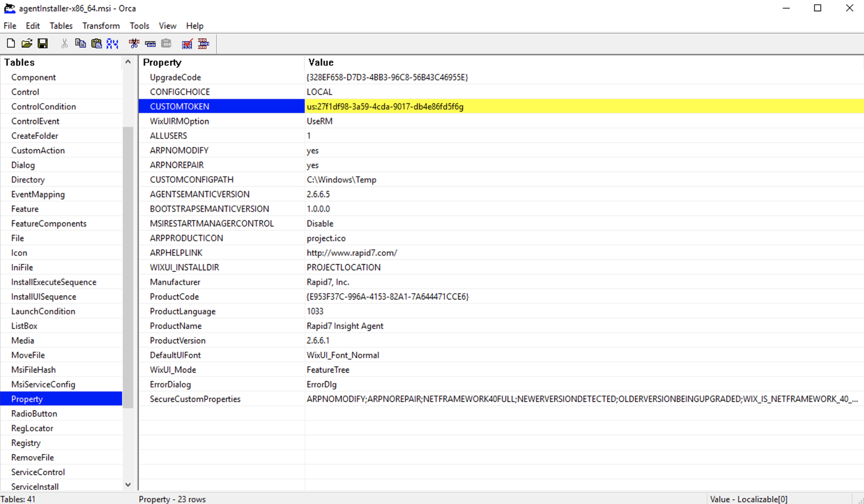Open the Tables menu

tap(61, 26)
